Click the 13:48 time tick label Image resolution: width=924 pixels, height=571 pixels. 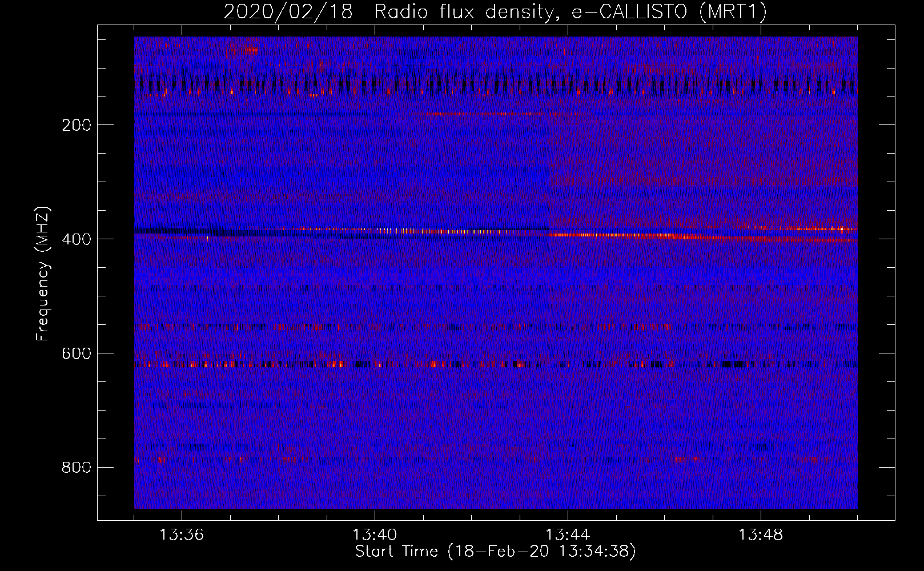pyautogui.click(x=761, y=535)
